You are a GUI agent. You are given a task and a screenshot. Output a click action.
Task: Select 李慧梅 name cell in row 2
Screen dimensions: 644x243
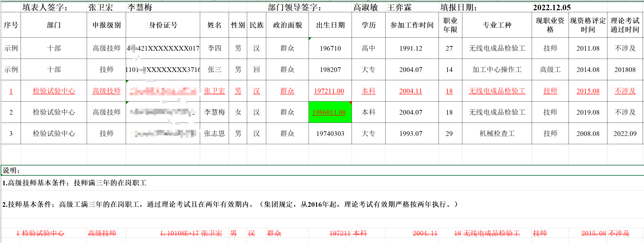(x=215, y=112)
